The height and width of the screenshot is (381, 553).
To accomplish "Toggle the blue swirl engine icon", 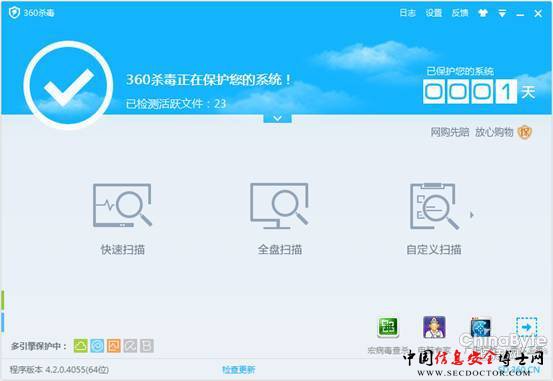I will pos(97,346).
